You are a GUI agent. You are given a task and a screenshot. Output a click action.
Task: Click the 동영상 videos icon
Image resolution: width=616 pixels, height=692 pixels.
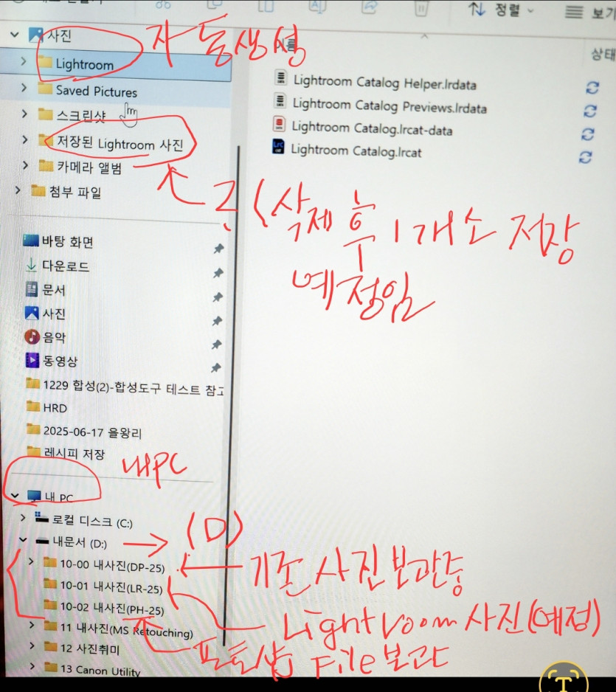tap(32, 360)
